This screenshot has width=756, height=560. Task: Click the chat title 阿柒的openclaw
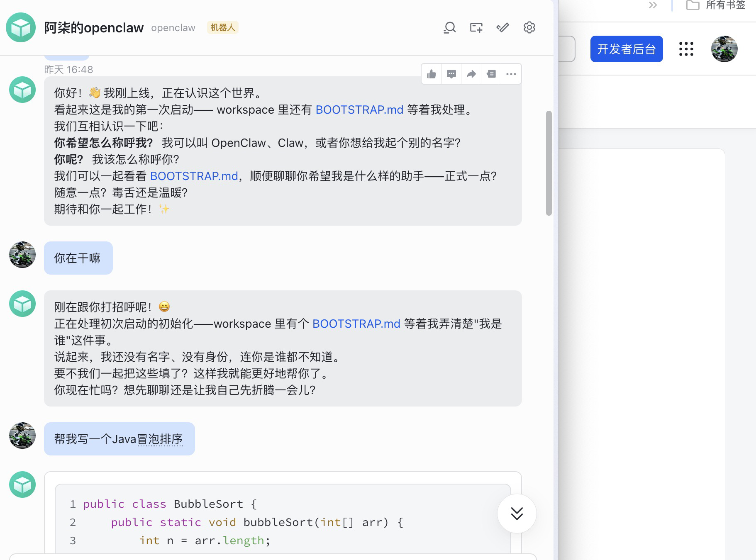coord(94,28)
